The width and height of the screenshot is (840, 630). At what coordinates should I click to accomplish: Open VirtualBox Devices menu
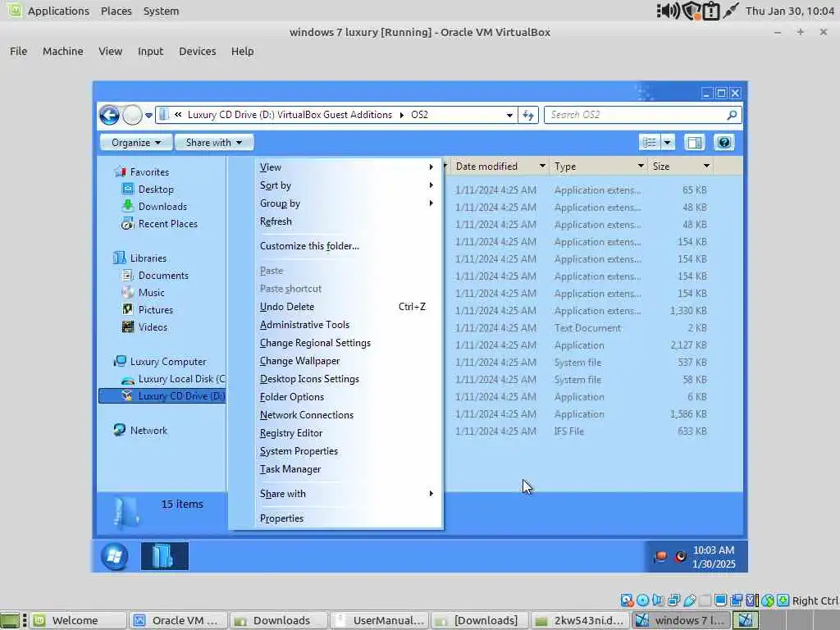pos(197,52)
